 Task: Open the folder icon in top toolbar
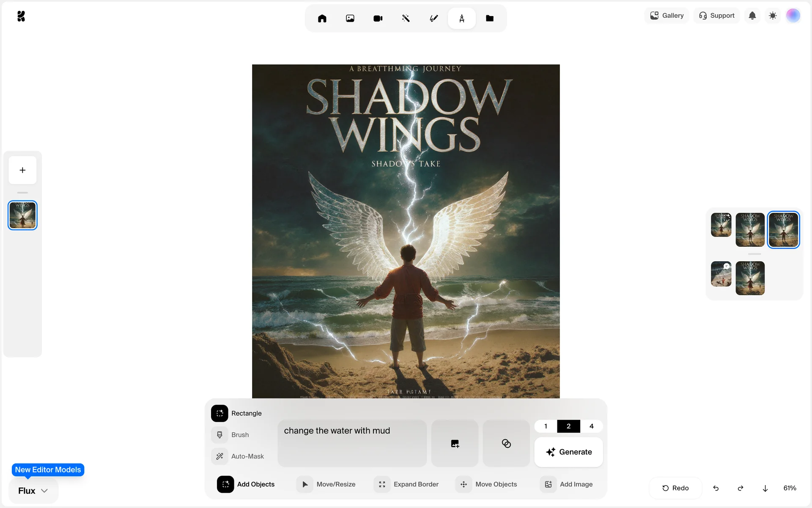click(489, 18)
